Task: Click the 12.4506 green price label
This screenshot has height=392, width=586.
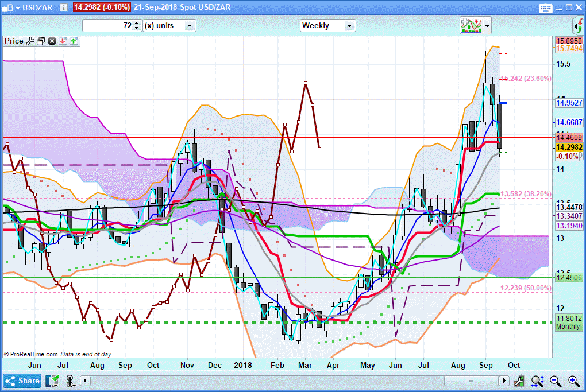Action: point(569,277)
